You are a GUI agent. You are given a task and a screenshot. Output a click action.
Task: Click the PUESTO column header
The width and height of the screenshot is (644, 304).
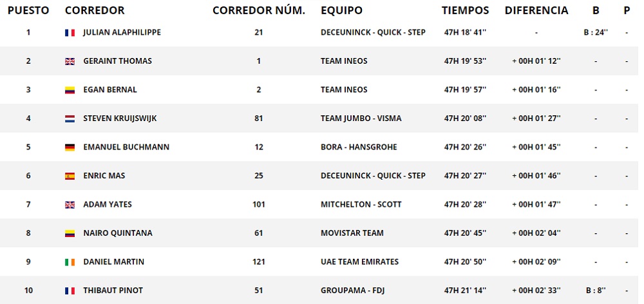28,10
